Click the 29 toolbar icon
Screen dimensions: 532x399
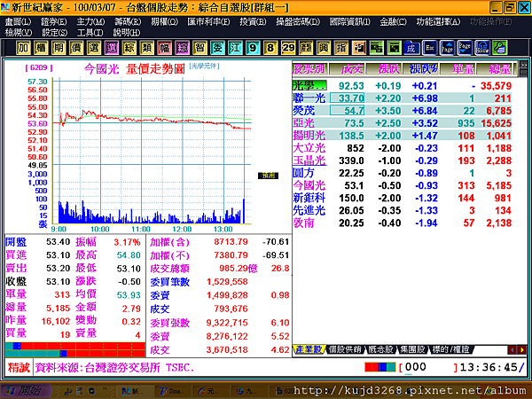coord(288,48)
